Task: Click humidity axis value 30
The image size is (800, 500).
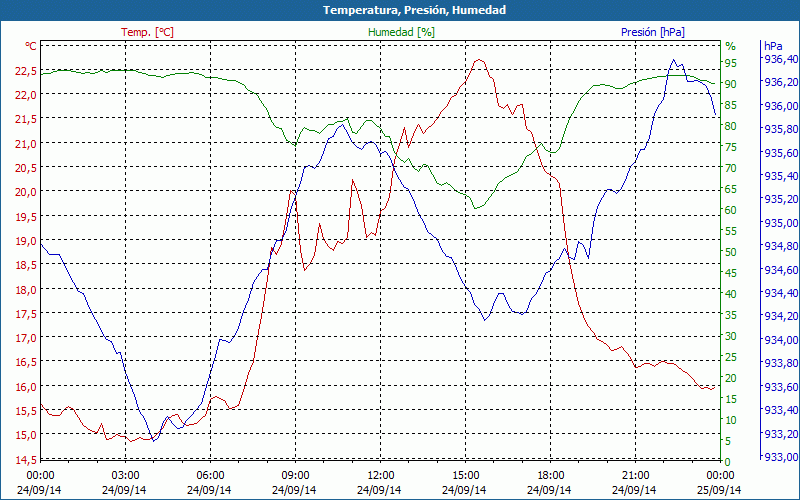Action: (x=731, y=336)
